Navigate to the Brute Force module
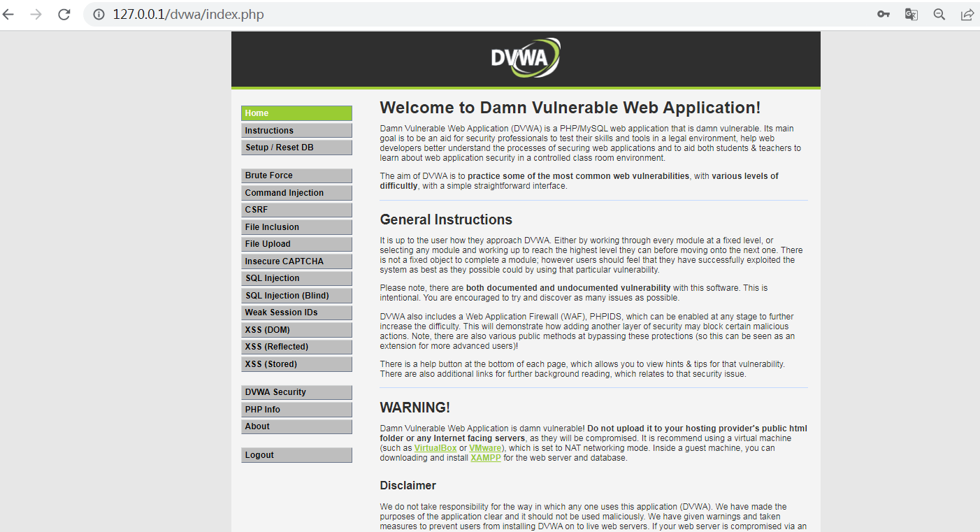Image resolution: width=980 pixels, height=532 pixels. tap(296, 175)
